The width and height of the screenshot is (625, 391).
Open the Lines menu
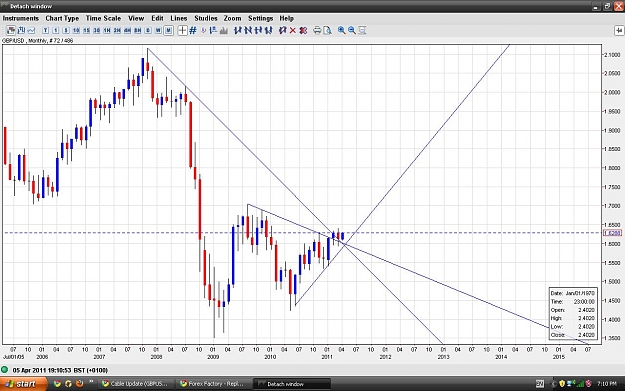pos(179,18)
